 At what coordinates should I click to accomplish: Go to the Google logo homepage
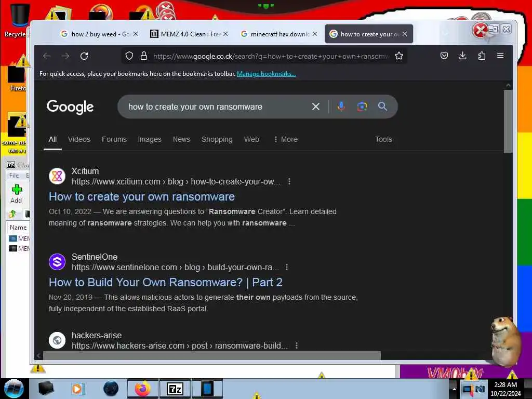70,107
